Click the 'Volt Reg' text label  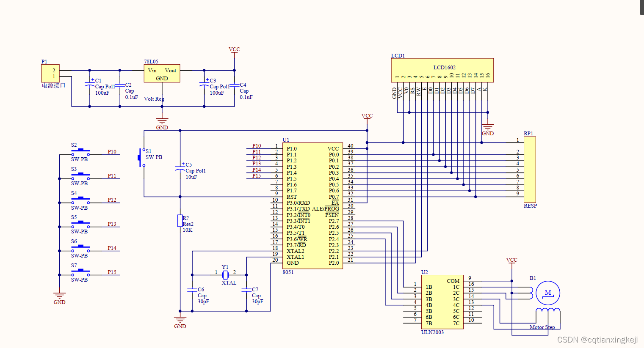[x=154, y=99]
